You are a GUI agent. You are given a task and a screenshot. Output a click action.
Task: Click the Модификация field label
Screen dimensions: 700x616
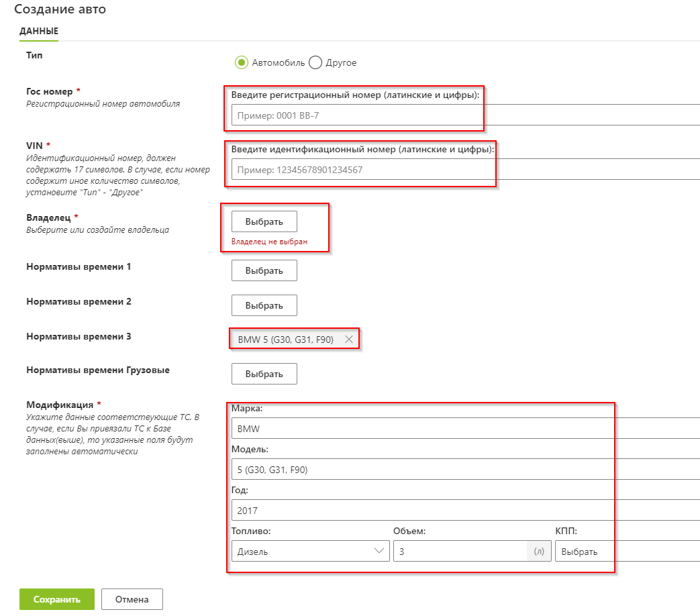click(x=60, y=405)
